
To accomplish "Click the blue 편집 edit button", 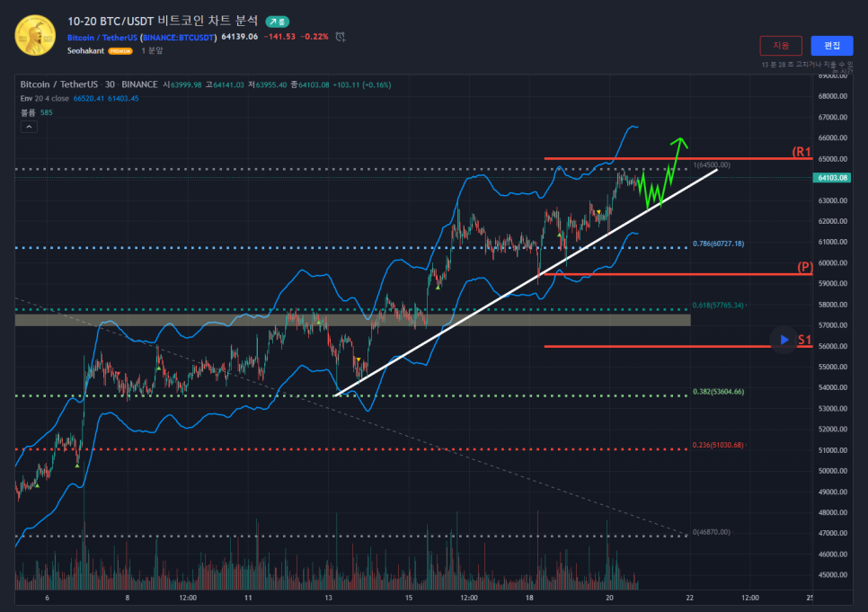I will click(831, 46).
